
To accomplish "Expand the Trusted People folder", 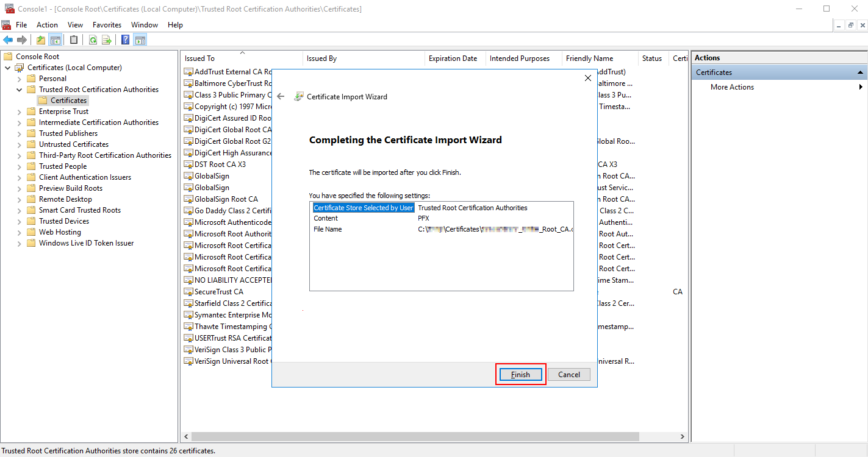I will pos(18,166).
